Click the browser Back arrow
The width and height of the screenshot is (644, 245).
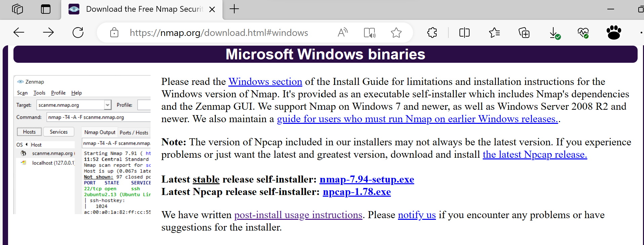click(19, 33)
